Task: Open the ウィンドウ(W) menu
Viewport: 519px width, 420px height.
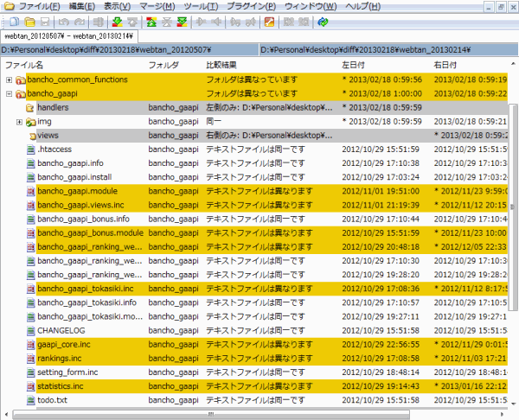Action: [x=311, y=6]
